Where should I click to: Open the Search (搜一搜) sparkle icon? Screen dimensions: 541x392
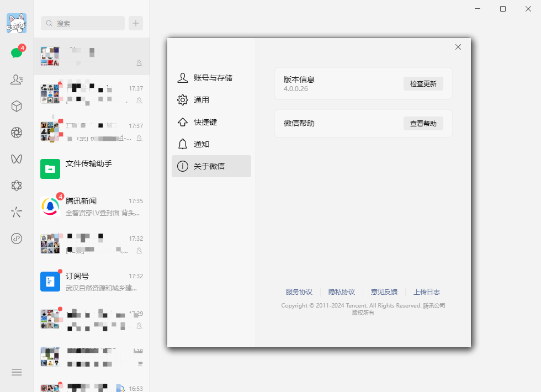coord(17,211)
